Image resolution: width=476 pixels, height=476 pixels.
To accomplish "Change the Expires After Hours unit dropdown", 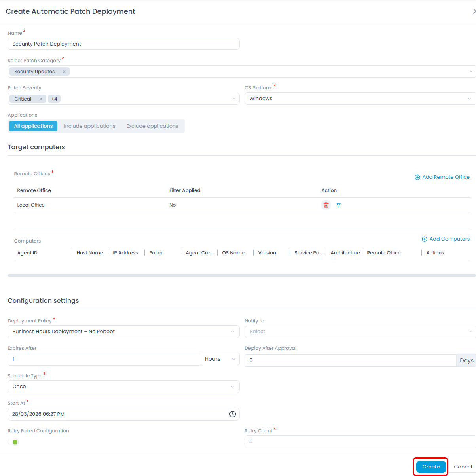I will pos(220,359).
